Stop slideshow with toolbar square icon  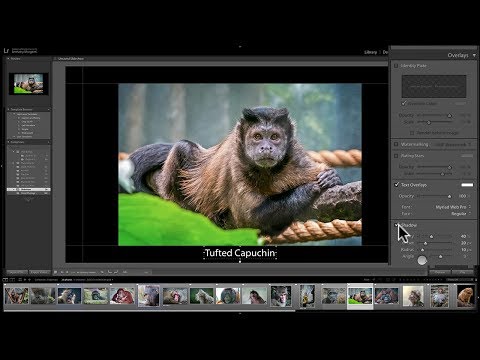(55, 272)
